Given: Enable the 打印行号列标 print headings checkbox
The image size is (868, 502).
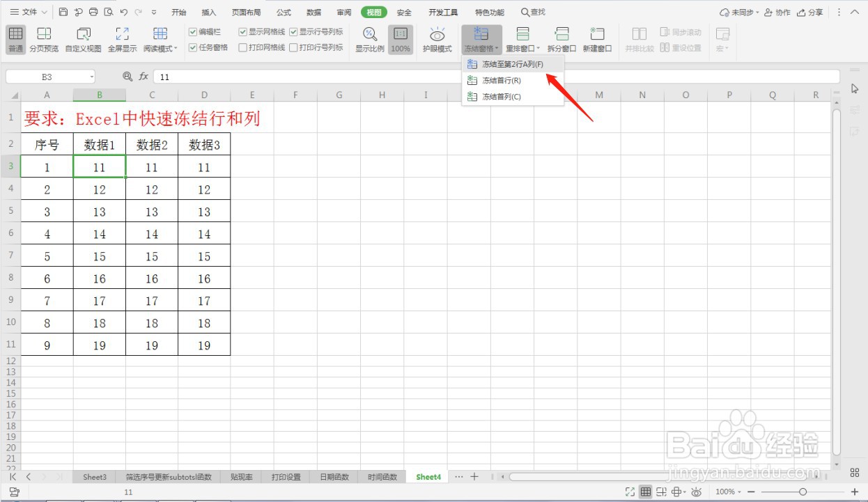Looking at the screenshot, I should point(293,47).
